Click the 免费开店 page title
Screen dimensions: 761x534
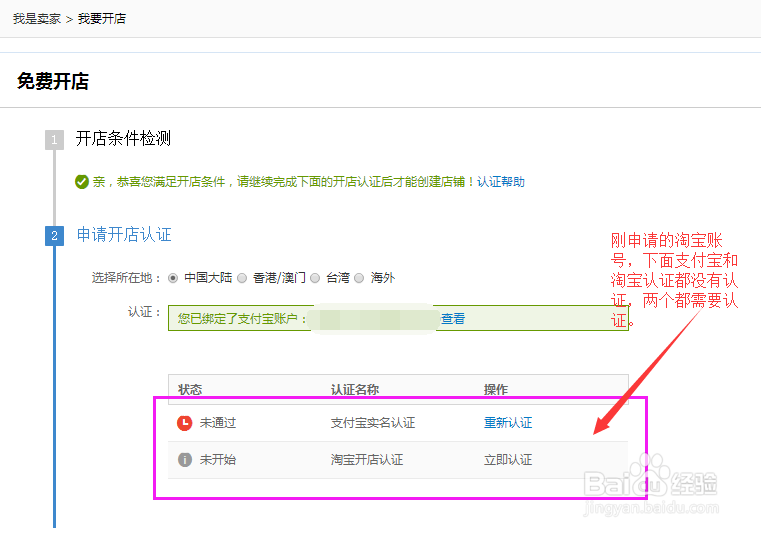(53, 81)
